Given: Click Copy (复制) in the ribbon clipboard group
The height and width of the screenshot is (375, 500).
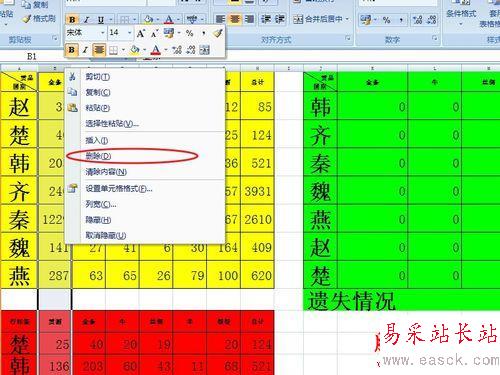Looking at the screenshot, I should tap(34, 5).
